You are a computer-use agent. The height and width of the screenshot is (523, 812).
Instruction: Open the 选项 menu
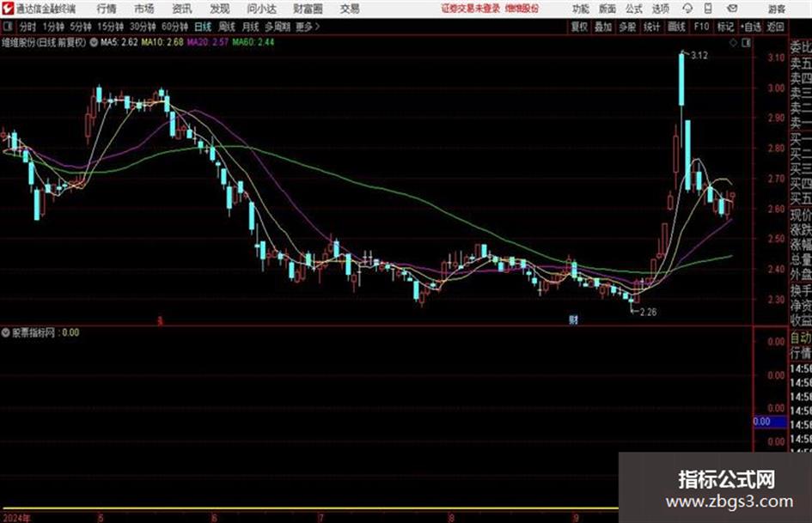[660, 9]
